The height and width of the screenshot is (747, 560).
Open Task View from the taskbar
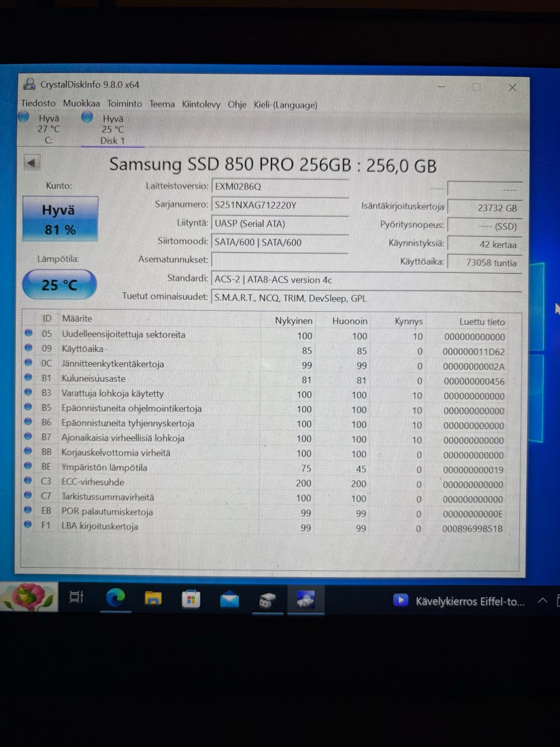pyautogui.click(x=76, y=597)
